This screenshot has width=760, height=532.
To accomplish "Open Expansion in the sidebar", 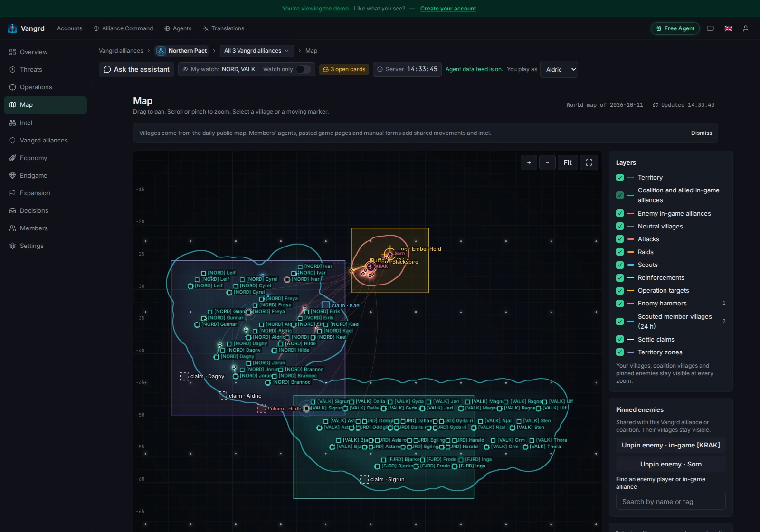I will pyautogui.click(x=45, y=193).
